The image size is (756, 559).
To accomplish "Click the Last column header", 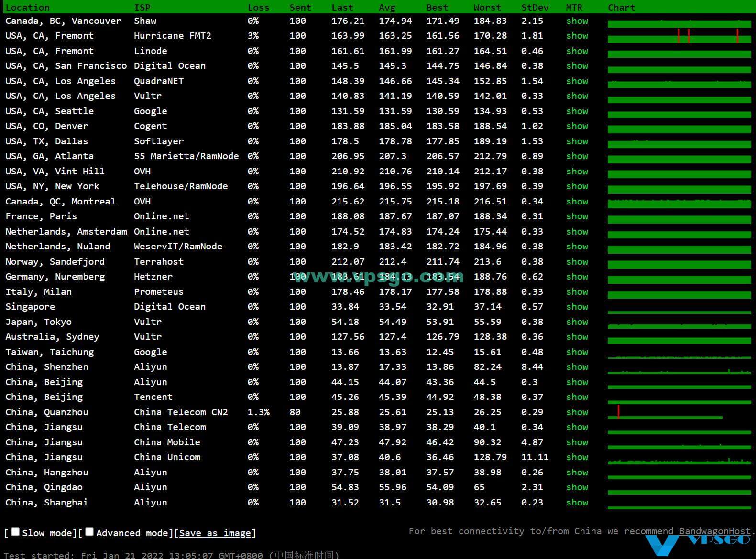I will 342,8.
